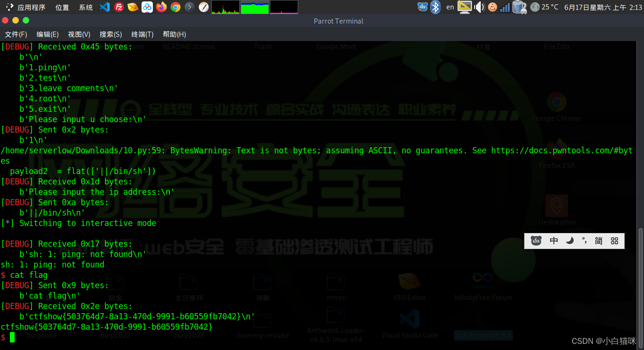Click the clock showing 6月17日星期六 上午 2:13

point(603,7)
